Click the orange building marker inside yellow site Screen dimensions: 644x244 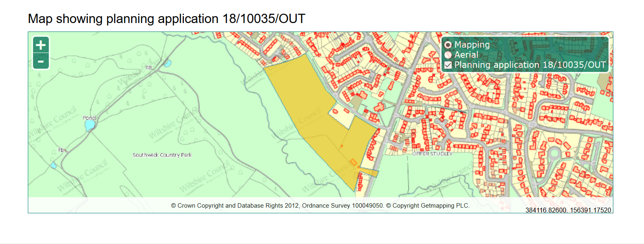[x=353, y=162]
